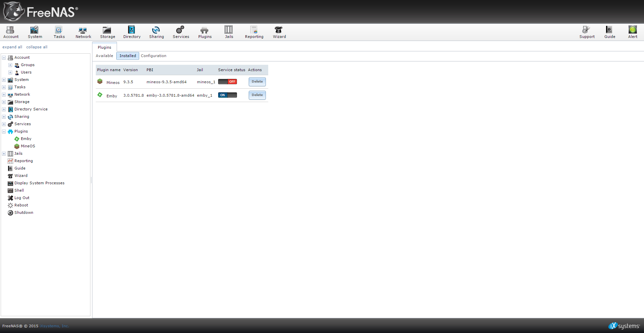Expand System tree node

[x=4, y=80]
